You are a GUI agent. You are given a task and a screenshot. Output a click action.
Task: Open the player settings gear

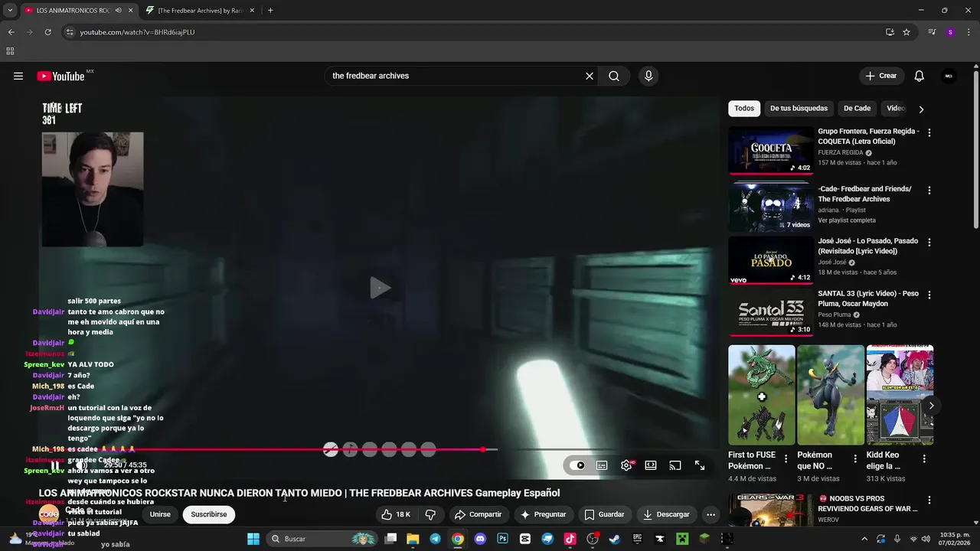click(x=626, y=465)
